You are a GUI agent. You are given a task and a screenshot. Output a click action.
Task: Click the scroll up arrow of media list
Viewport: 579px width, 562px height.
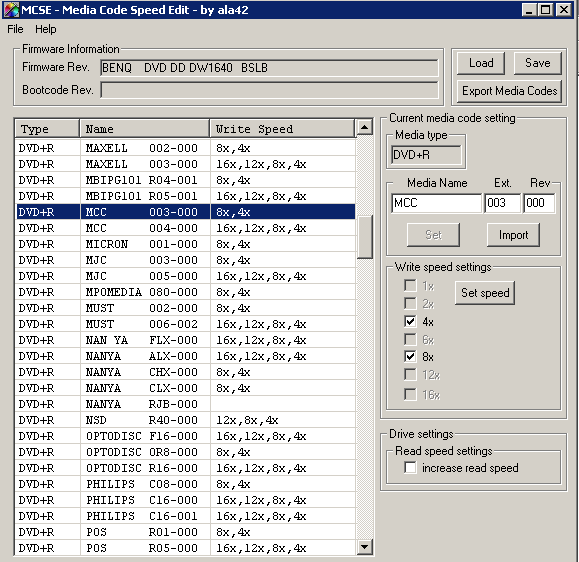[x=364, y=128]
